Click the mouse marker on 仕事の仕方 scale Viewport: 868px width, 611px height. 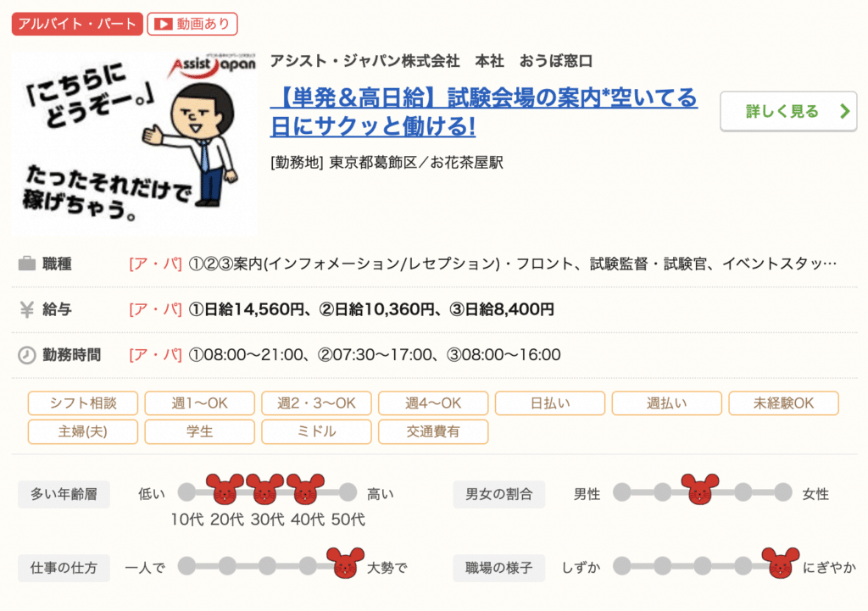[346, 564]
